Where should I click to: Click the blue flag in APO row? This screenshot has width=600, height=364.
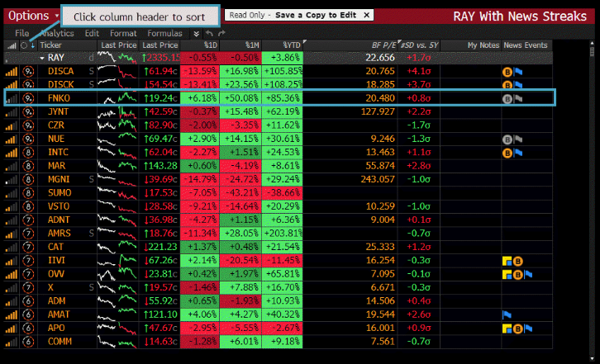[528, 329]
